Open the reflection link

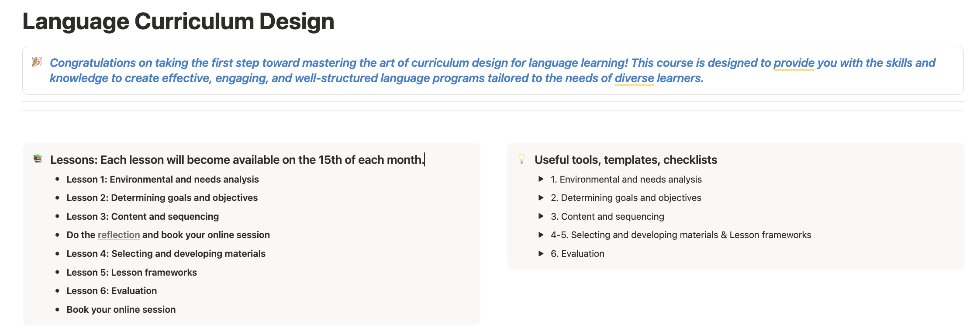(x=119, y=235)
